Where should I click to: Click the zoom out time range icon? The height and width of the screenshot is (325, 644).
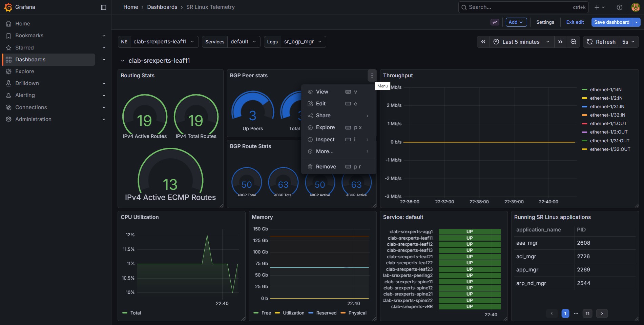[574, 42]
